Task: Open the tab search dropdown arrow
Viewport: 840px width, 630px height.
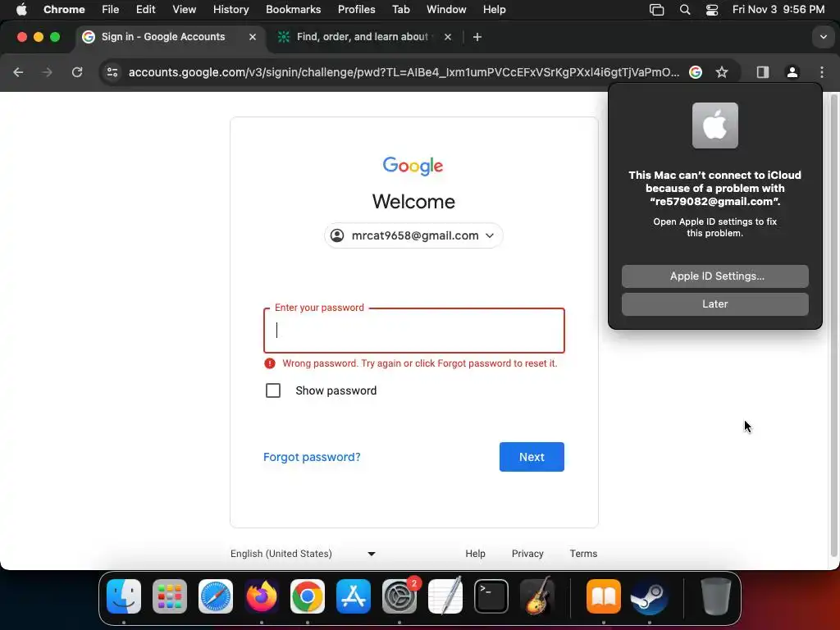Action: coord(823,37)
